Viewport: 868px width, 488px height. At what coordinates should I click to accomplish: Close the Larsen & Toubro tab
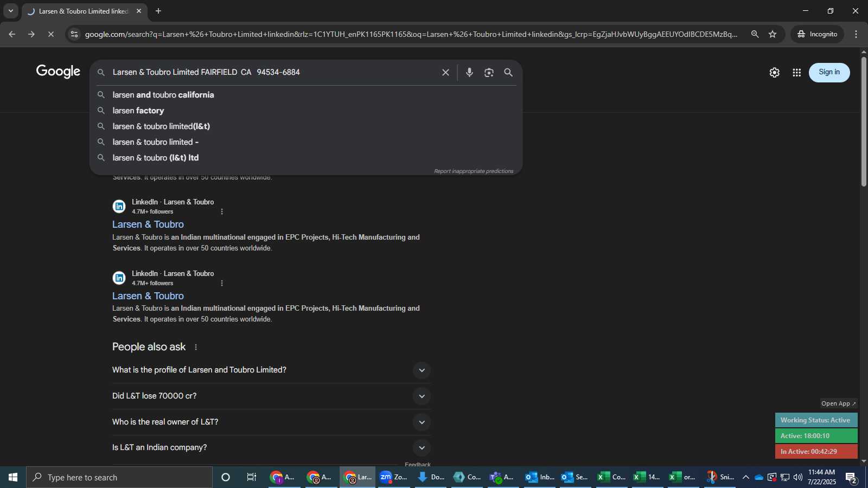[139, 11]
